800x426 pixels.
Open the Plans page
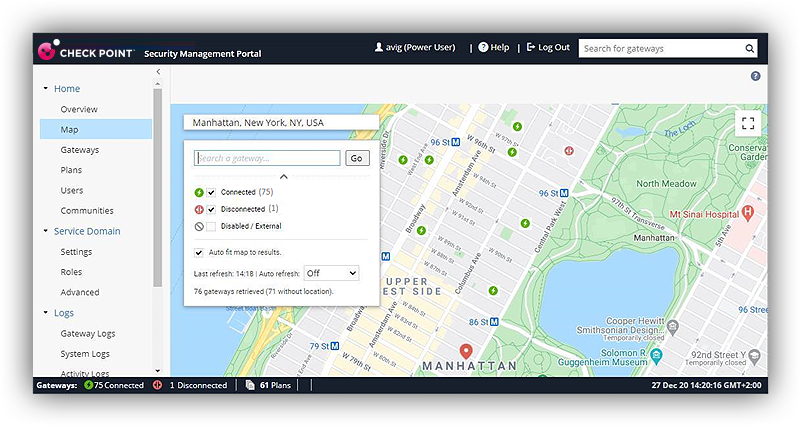pos(71,170)
